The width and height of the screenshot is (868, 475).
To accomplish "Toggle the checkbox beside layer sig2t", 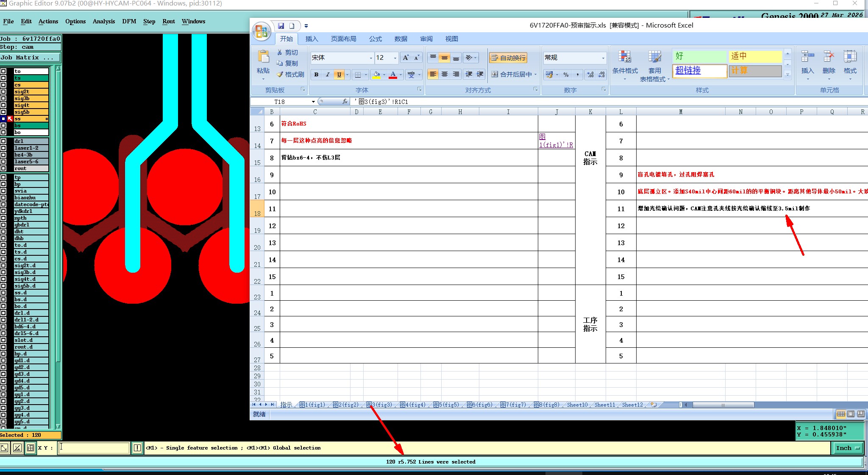I will pyautogui.click(x=3, y=92).
